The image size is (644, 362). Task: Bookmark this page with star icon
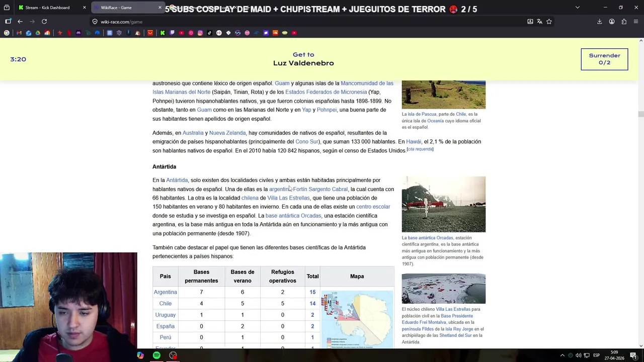pos(549,22)
